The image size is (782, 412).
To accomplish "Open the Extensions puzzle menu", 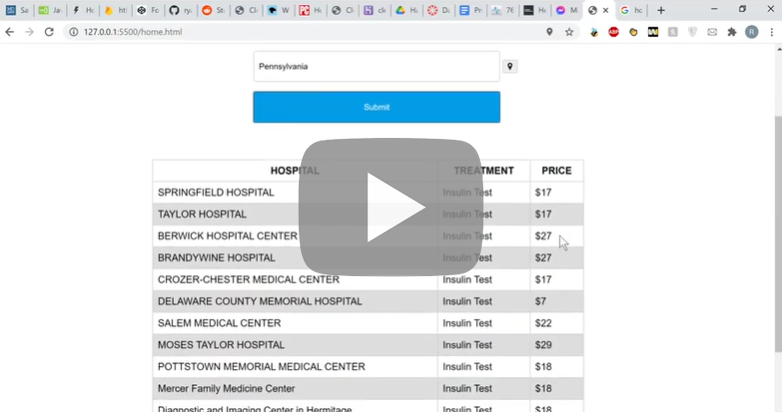I will [732, 32].
